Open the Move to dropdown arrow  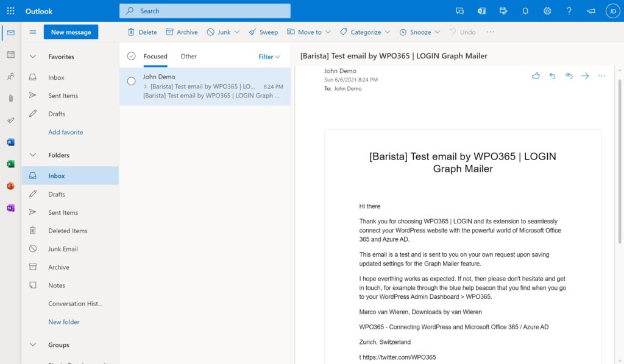(x=328, y=32)
